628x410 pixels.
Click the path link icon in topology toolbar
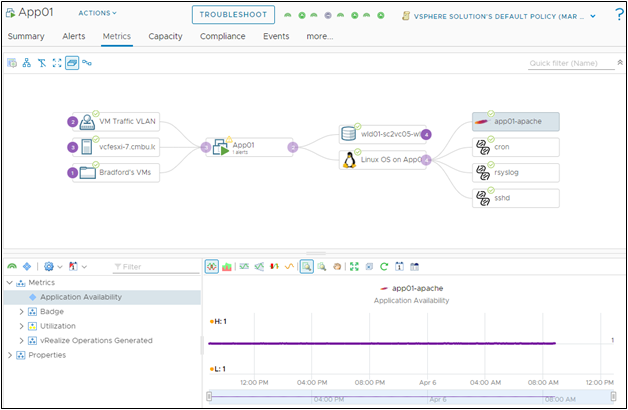click(87, 62)
